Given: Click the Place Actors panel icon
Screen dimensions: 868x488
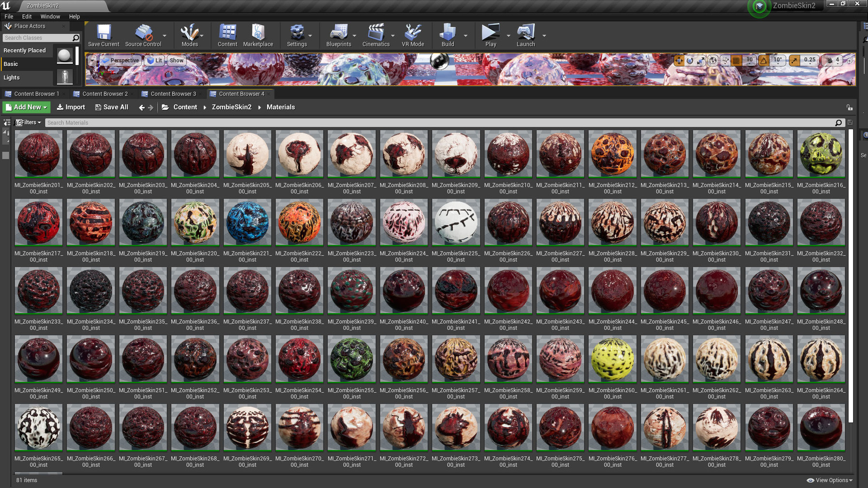Looking at the screenshot, I should coord(8,26).
